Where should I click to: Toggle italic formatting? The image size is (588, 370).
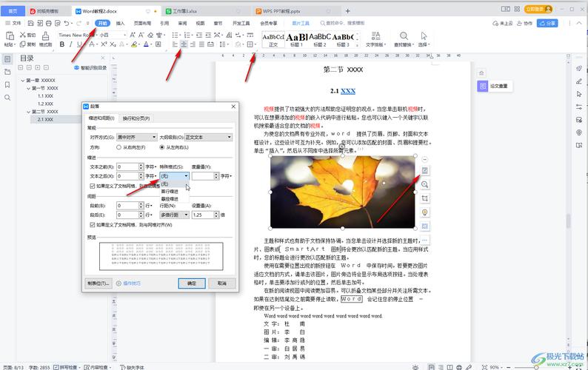tap(71, 44)
